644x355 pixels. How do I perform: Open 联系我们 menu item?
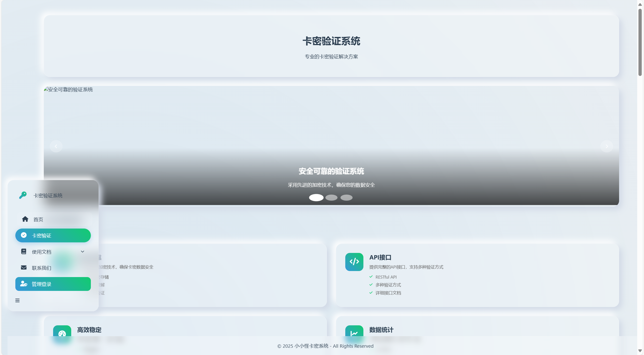pos(42,268)
